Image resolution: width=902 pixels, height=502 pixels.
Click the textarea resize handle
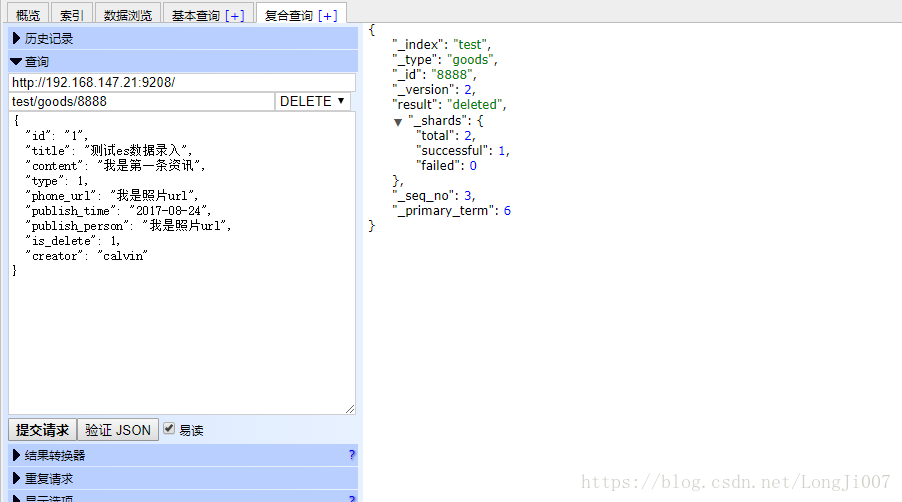350,409
